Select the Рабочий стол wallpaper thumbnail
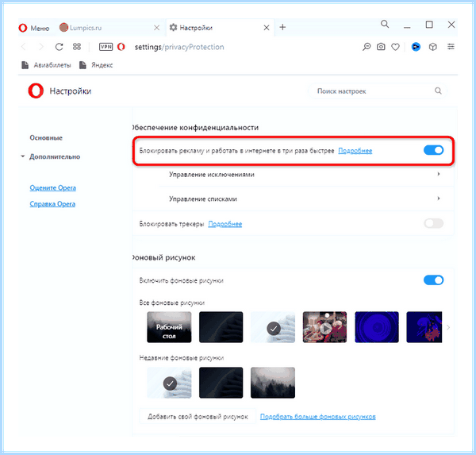 click(x=169, y=327)
